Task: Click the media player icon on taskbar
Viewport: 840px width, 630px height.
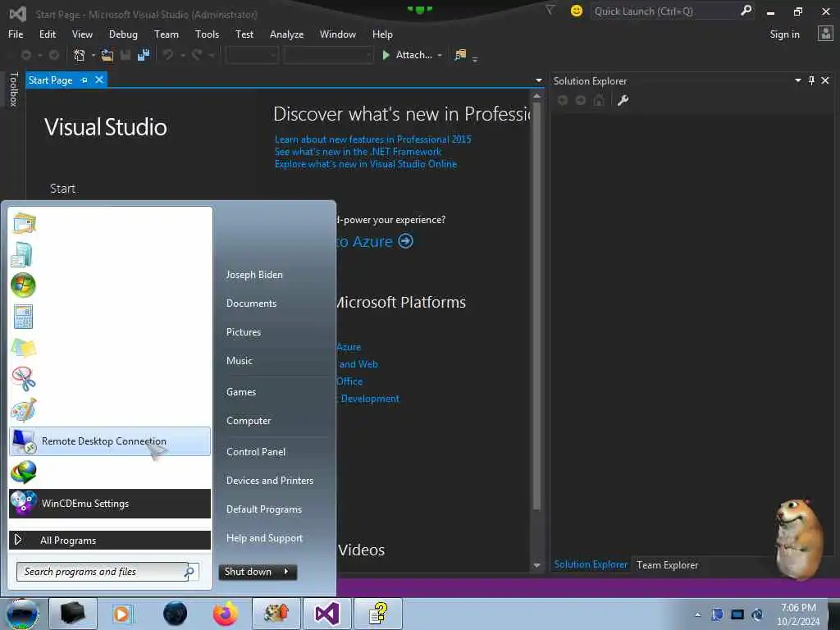Action: tap(122, 614)
